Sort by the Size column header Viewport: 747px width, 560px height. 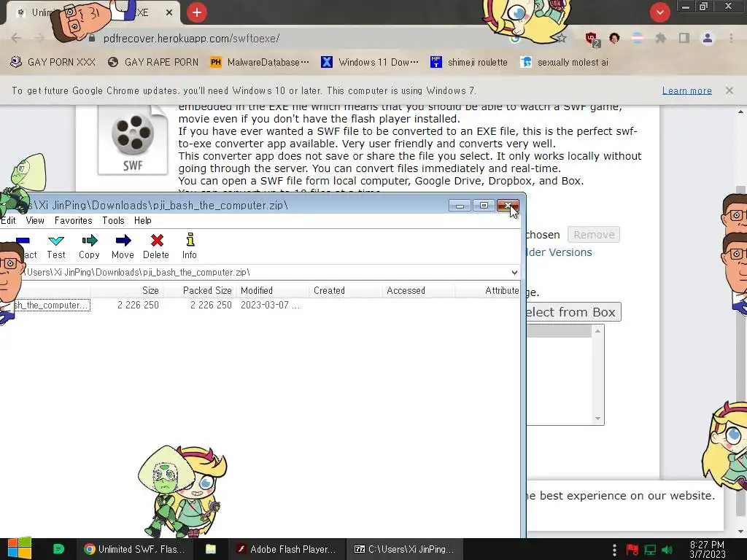point(127,290)
